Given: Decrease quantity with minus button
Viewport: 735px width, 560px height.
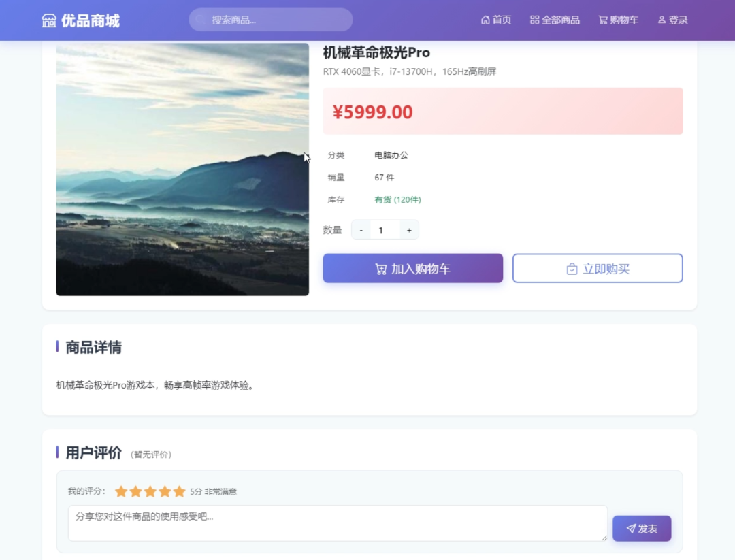Looking at the screenshot, I should pos(361,230).
